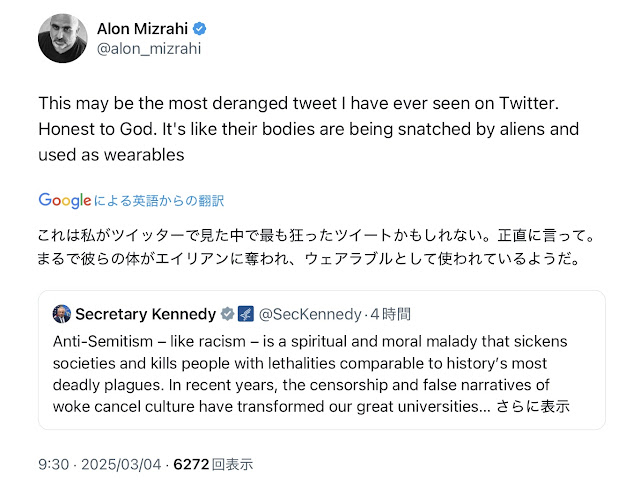Click Alon Mizrahi's profile picture
This screenshot has height=484, width=640.
[62, 39]
